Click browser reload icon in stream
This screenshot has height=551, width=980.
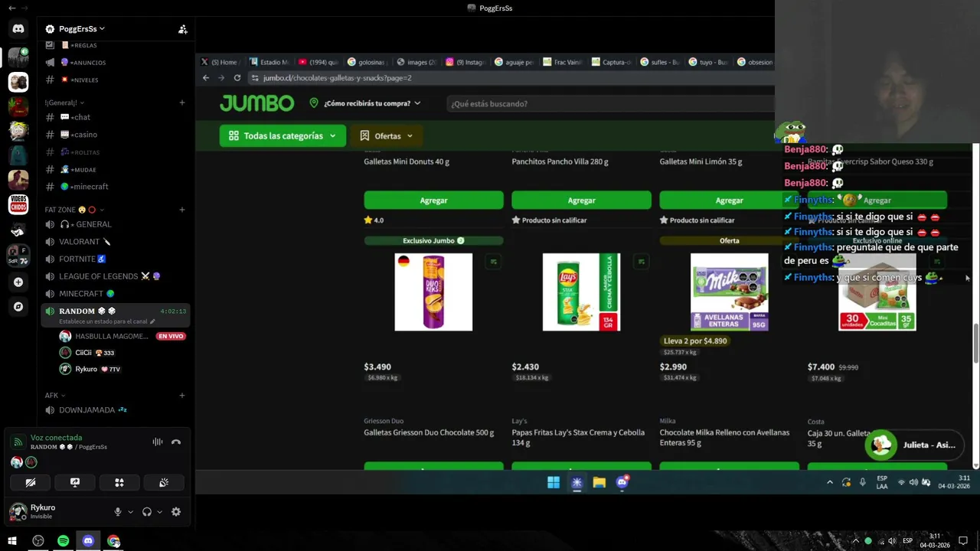[x=237, y=78]
